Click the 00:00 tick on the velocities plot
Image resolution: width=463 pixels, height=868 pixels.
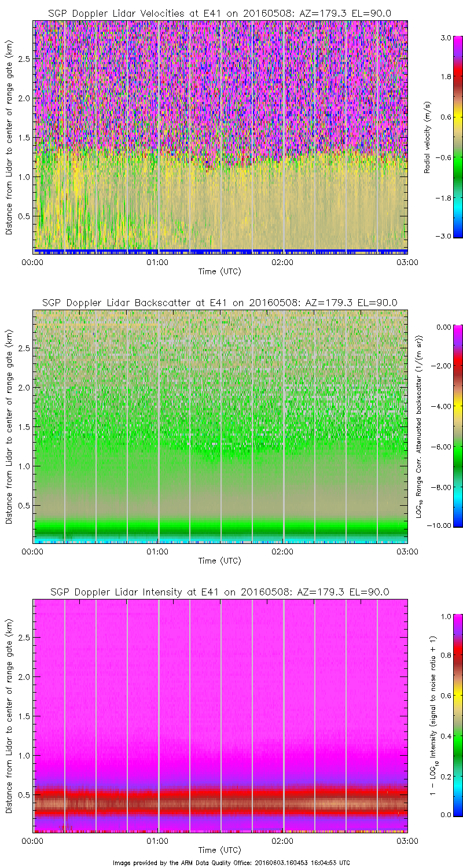[x=33, y=262]
